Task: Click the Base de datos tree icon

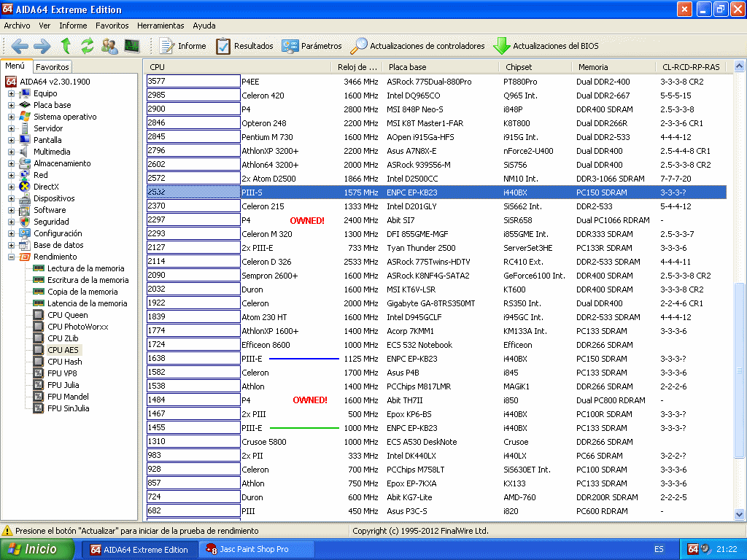Action: point(25,245)
